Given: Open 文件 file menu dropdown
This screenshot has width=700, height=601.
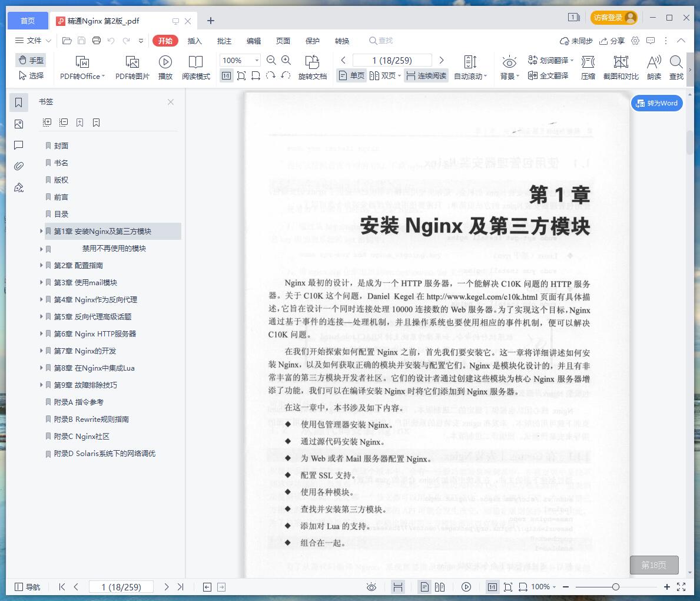Looking at the screenshot, I should coord(33,41).
